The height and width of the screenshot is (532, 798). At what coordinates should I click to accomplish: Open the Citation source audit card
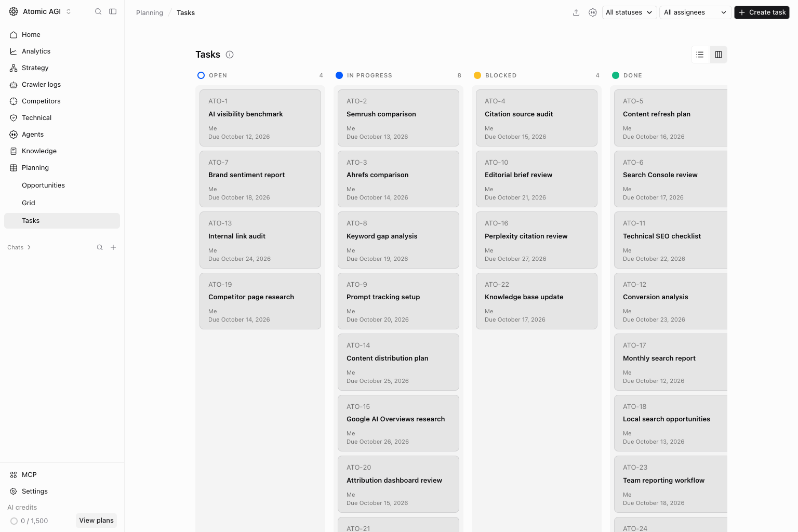click(537, 118)
